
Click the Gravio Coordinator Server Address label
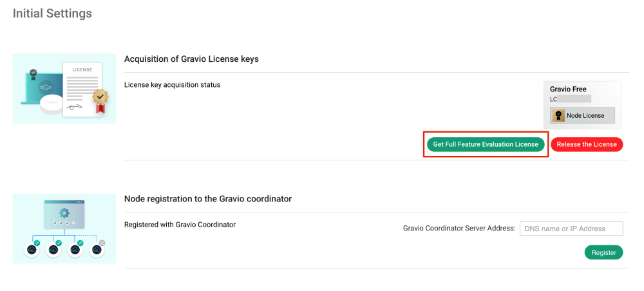click(459, 229)
